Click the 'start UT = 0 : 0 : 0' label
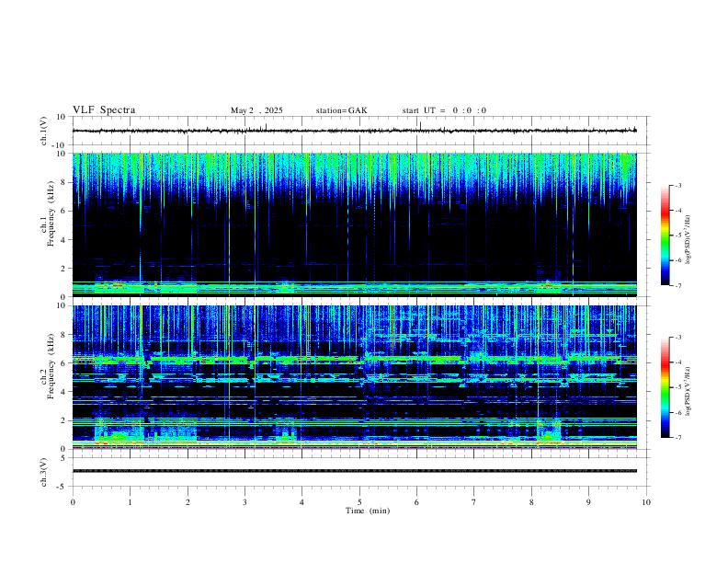The image size is (728, 563). [444, 110]
